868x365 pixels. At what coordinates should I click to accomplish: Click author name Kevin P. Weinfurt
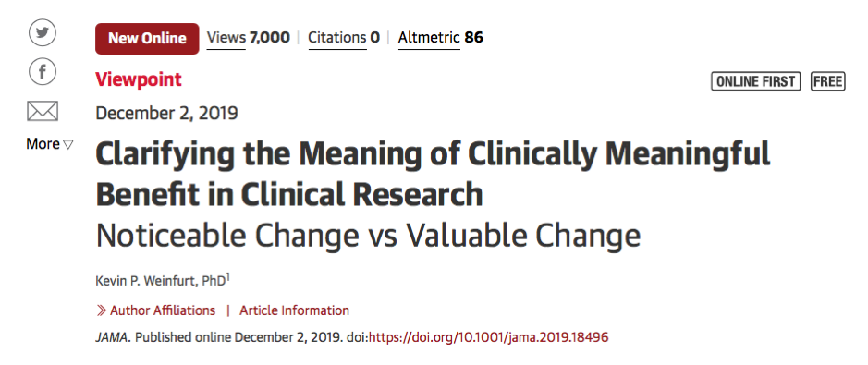(x=149, y=280)
